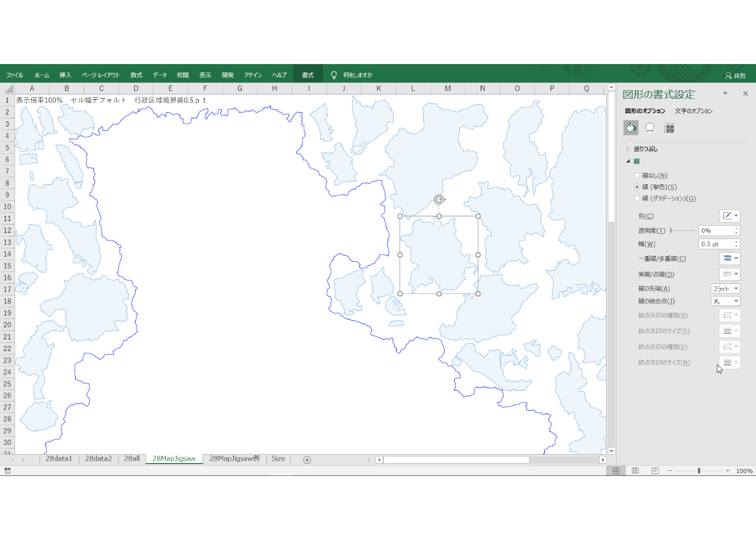Image resolution: width=756 pixels, height=540 pixels.
Task: Expand the 塗りつぶし section
Action: coord(628,149)
